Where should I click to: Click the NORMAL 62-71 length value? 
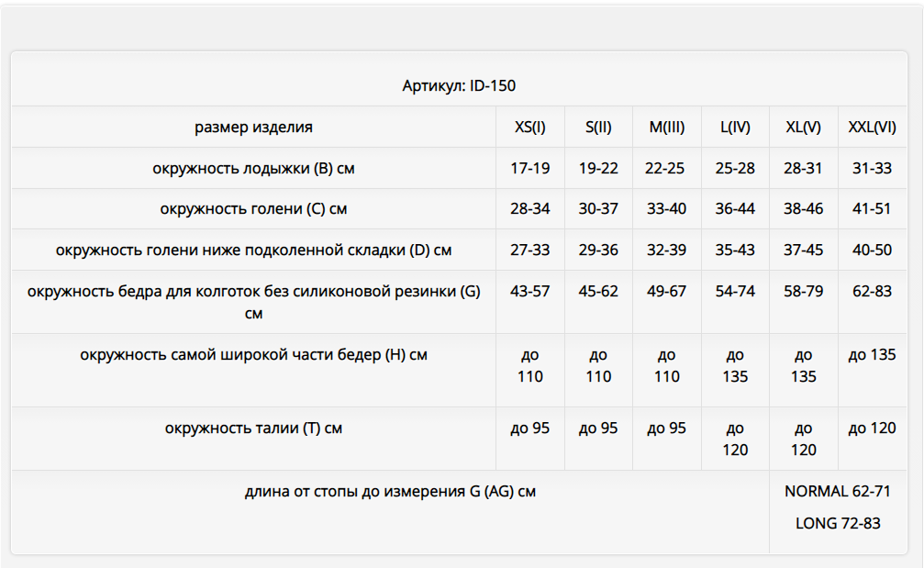(x=838, y=492)
